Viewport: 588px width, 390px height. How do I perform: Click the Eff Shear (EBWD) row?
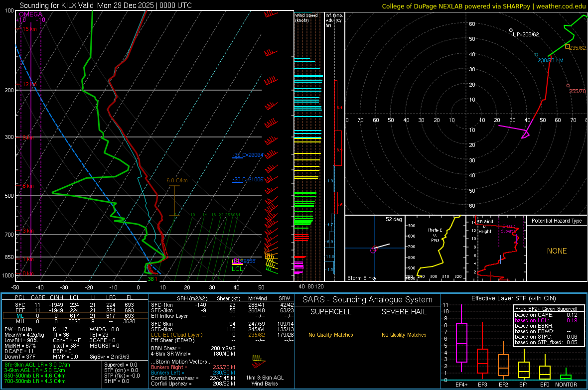pyautogui.click(x=222, y=341)
